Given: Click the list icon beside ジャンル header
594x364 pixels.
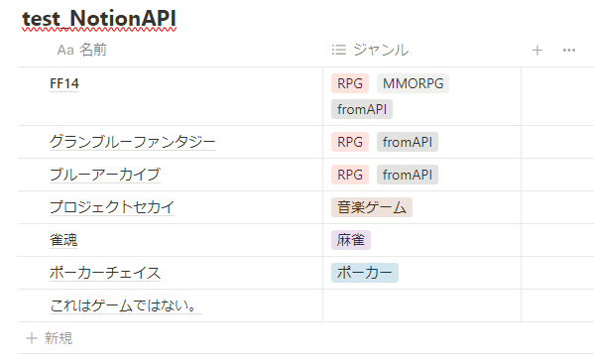Looking at the screenshot, I should coord(339,50).
